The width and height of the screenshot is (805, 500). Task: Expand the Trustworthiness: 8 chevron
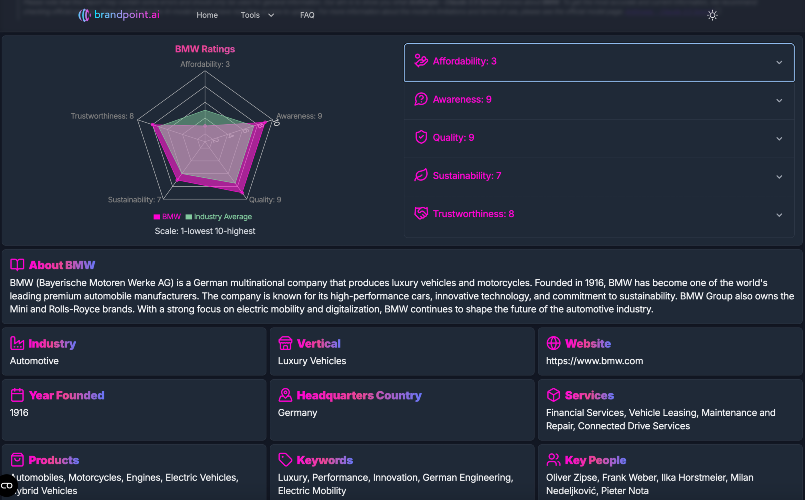pyautogui.click(x=779, y=215)
